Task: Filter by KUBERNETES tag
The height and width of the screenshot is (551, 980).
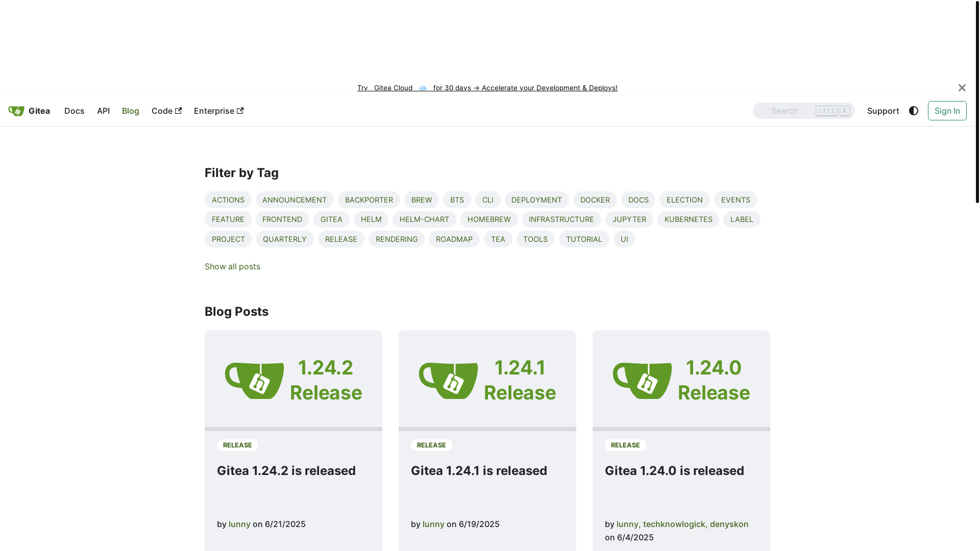Action: click(689, 219)
